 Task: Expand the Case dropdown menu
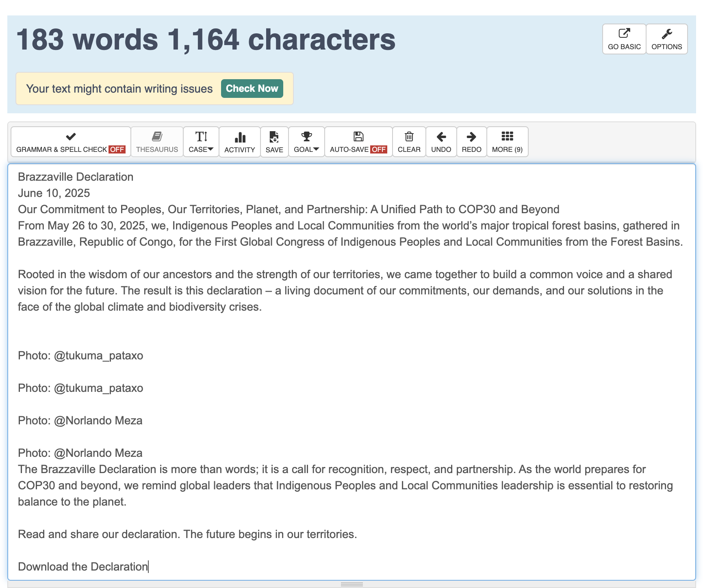click(201, 142)
